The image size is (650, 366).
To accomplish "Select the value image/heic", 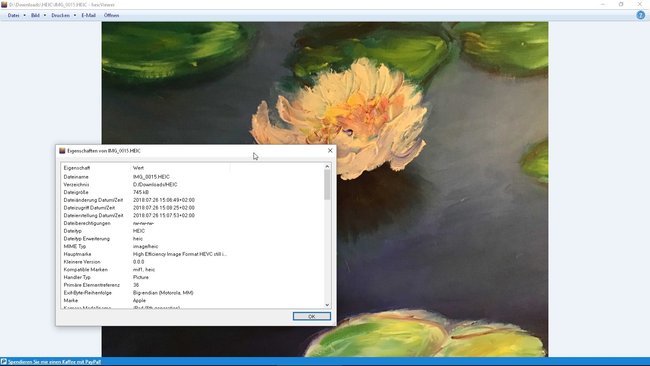I will point(146,246).
